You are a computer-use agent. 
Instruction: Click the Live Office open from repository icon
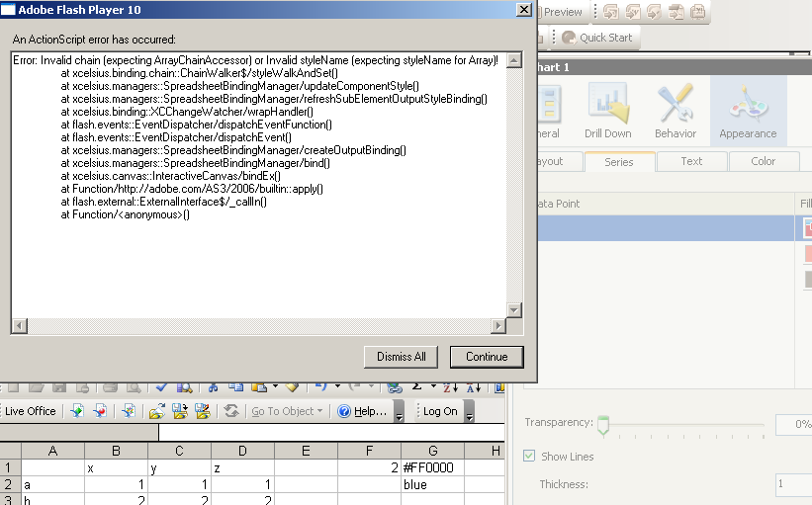coord(157,411)
